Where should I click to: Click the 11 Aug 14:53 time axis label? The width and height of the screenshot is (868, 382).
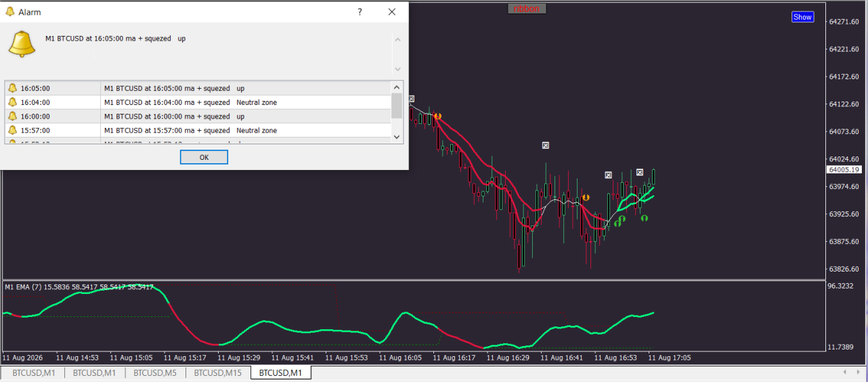(77, 357)
